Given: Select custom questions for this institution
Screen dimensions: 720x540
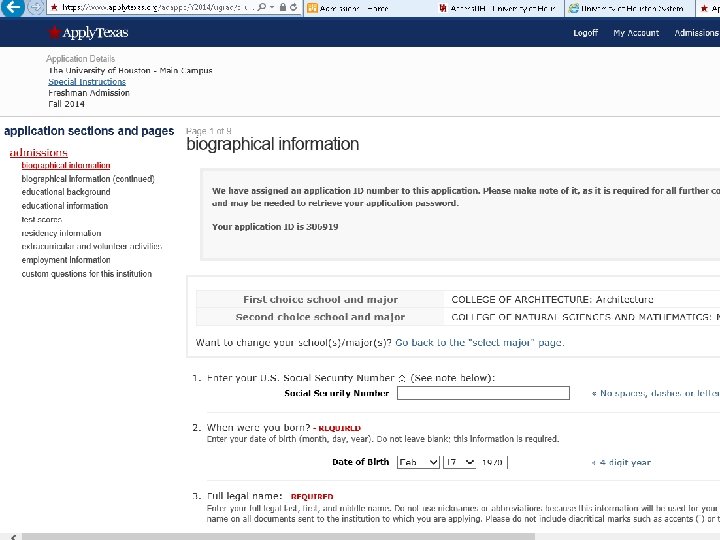Looking at the screenshot, I should click(86, 274).
